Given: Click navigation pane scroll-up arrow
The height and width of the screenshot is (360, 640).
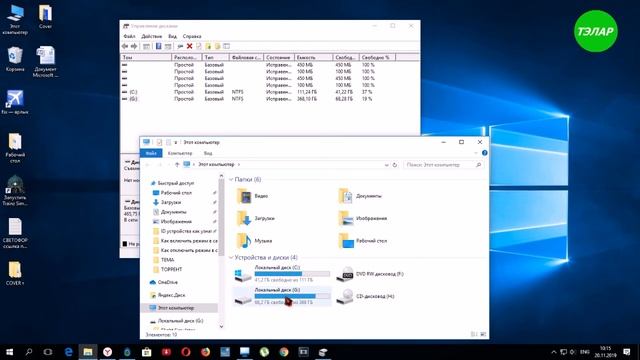Looking at the screenshot, I should pyautogui.click(x=222, y=176).
